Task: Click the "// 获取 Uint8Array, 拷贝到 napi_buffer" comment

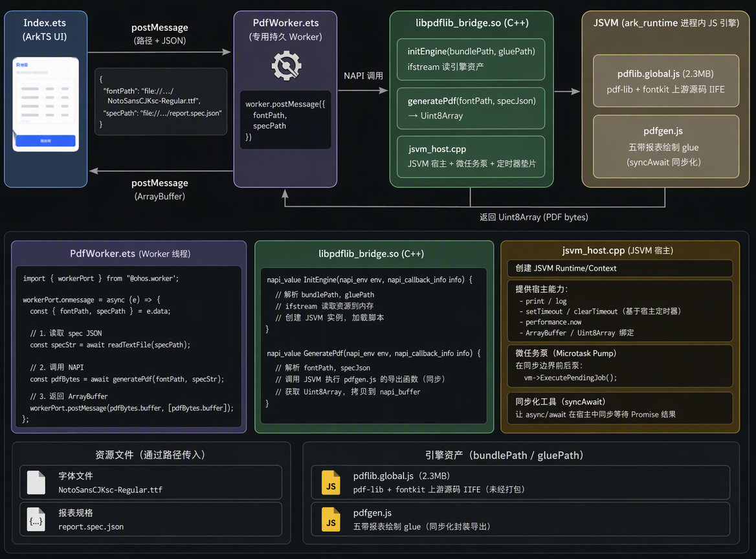Action: pyautogui.click(x=348, y=392)
